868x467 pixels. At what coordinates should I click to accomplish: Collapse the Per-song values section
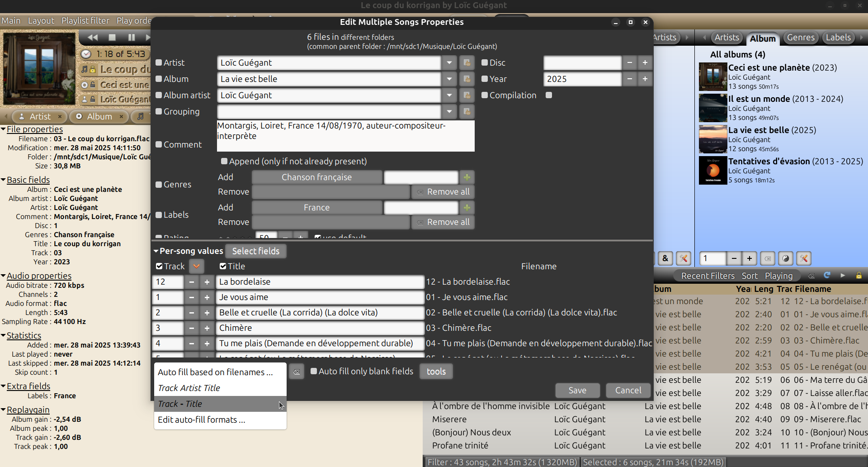pos(156,251)
